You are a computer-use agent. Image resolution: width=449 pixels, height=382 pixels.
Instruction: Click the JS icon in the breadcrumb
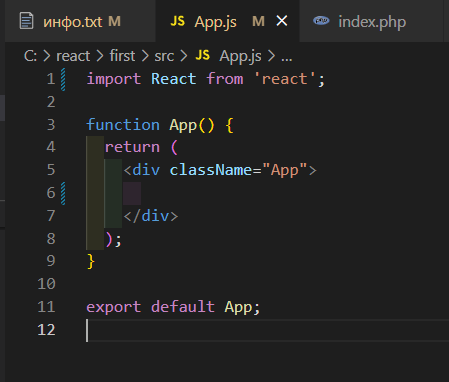[203, 55]
